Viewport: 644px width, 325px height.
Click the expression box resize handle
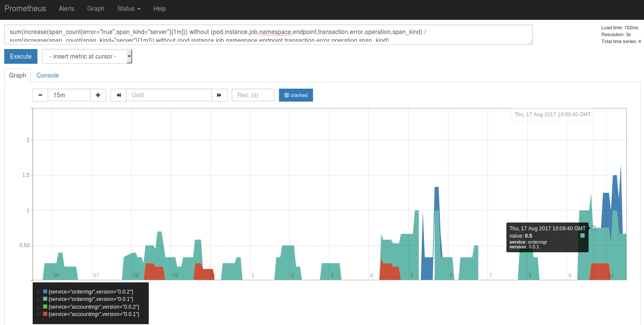(x=530, y=42)
